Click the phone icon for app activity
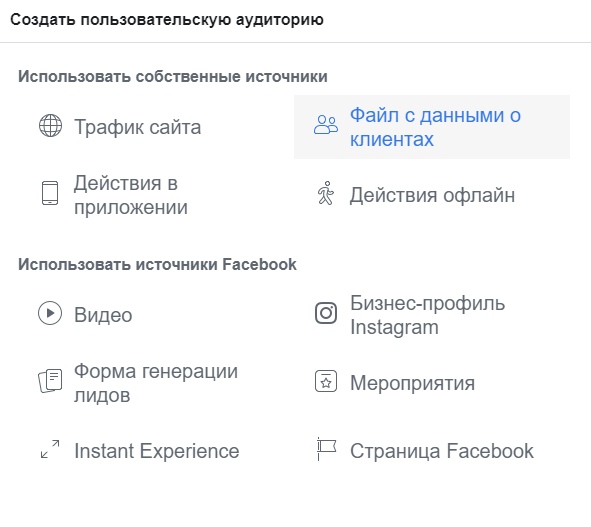Viewport: 591px width, 527px height. [x=50, y=193]
